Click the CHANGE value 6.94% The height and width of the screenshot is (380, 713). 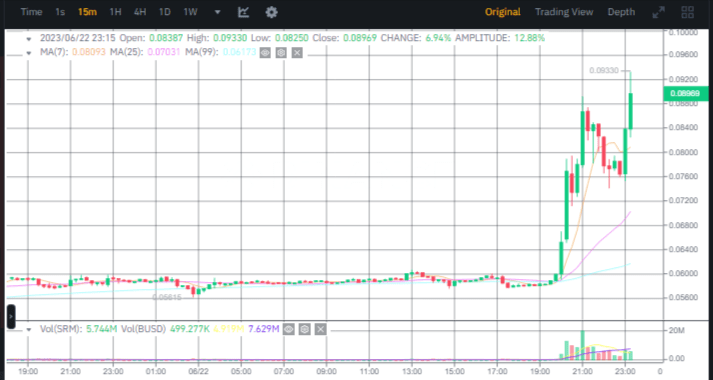(x=438, y=38)
